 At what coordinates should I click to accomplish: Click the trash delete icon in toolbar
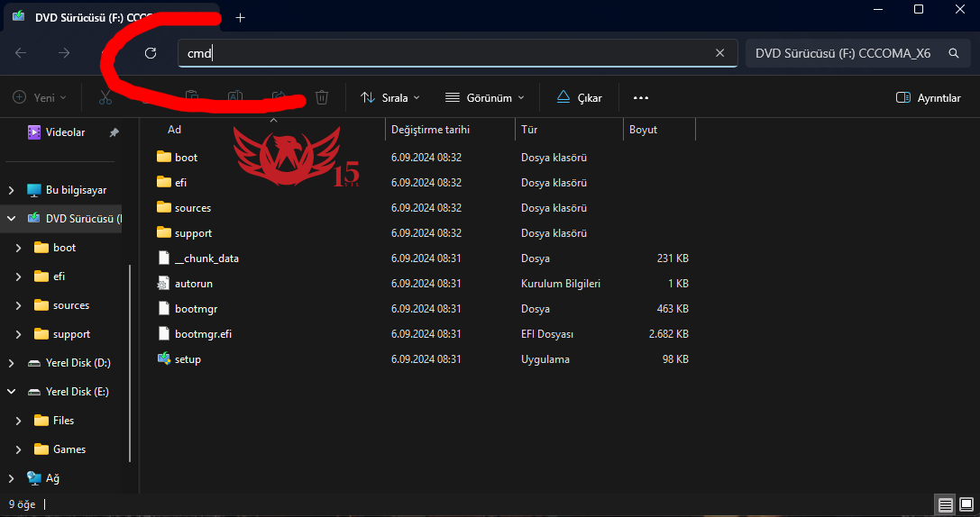322,97
